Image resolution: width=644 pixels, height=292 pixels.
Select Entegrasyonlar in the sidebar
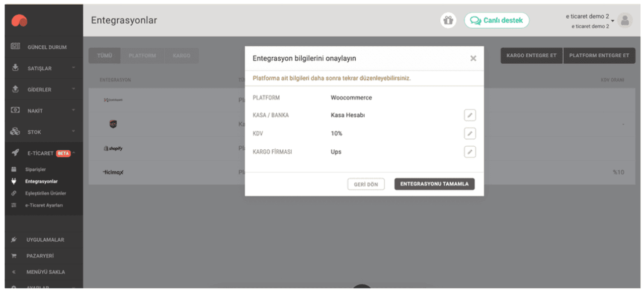click(41, 181)
